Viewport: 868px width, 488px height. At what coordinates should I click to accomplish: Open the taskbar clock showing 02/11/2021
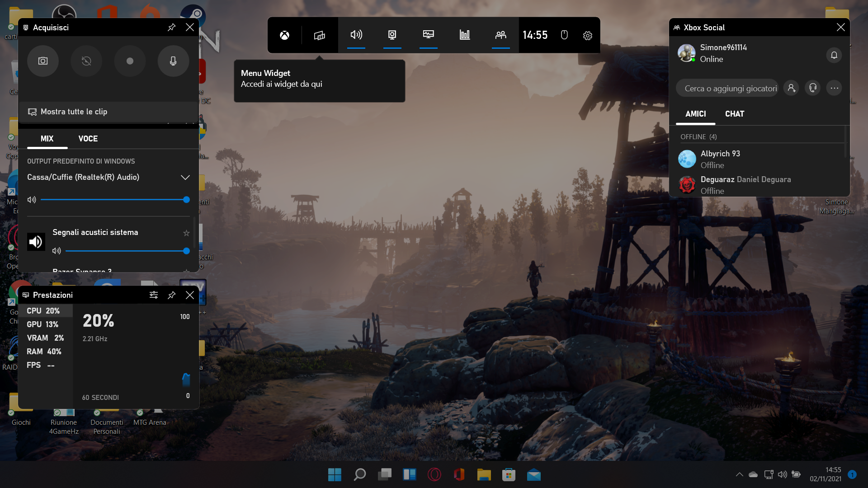(x=826, y=474)
